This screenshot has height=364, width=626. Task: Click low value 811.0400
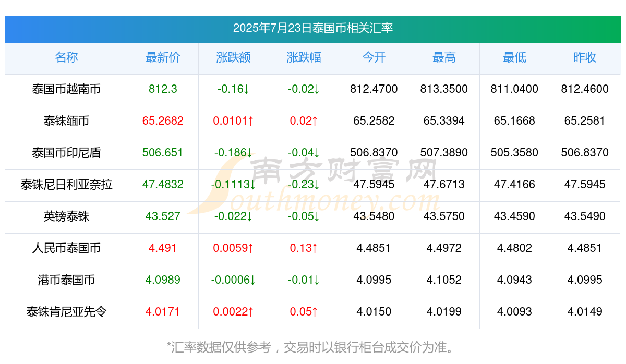point(514,89)
